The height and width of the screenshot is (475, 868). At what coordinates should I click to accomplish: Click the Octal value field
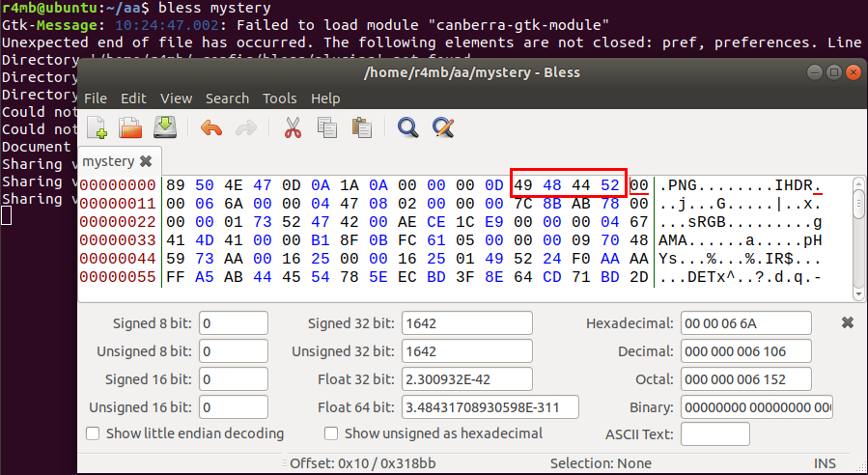point(746,379)
